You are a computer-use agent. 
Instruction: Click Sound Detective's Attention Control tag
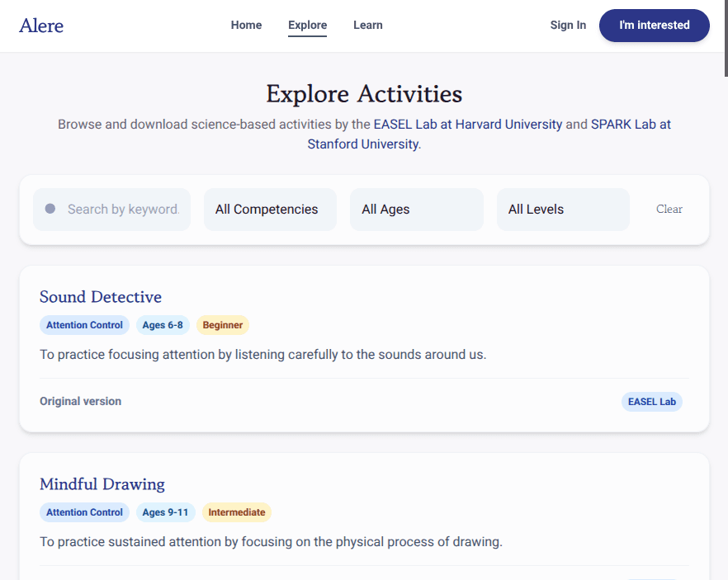pyautogui.click(x=84, y=325)
